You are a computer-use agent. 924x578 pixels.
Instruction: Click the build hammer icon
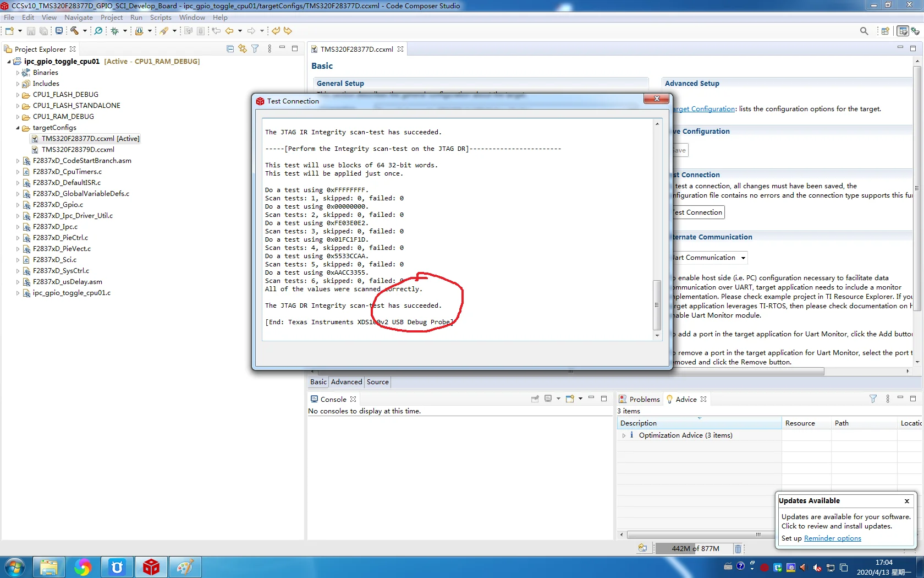tap(74, 31)
